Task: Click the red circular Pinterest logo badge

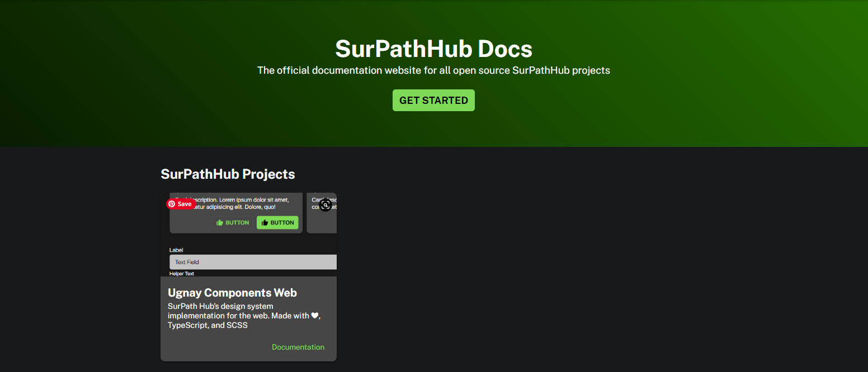Action: click(172, 203)
